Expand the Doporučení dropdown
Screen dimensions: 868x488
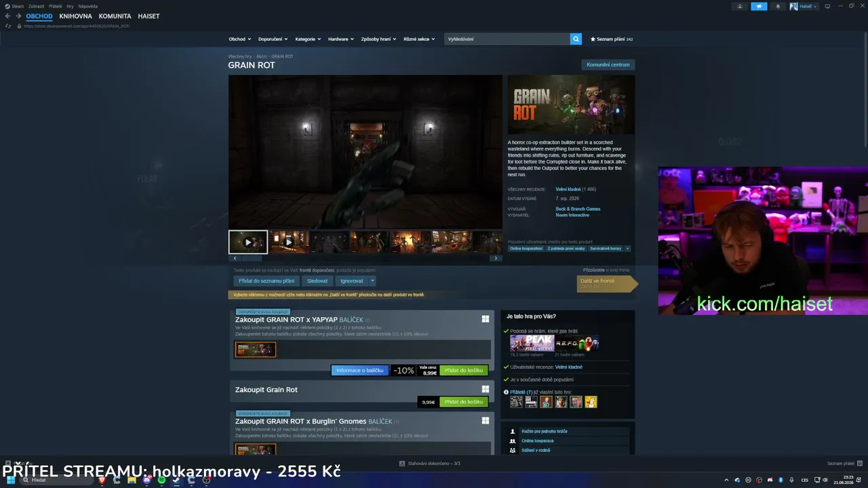(273, 39)
